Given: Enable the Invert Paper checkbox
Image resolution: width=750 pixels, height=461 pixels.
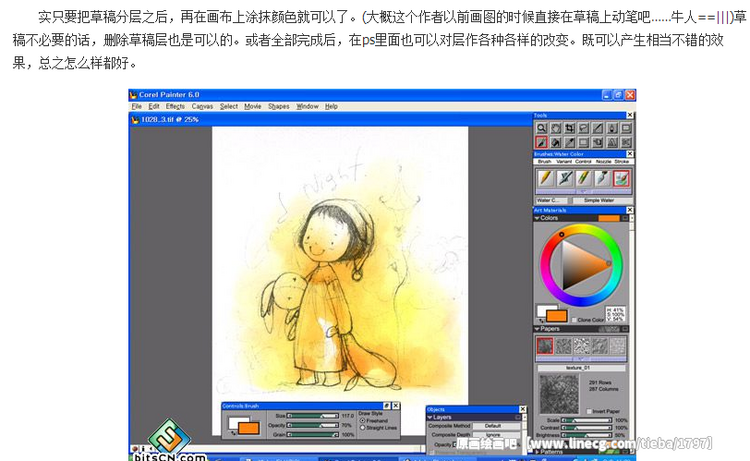Looking at the screenshot, I should [x=589, y=411].
